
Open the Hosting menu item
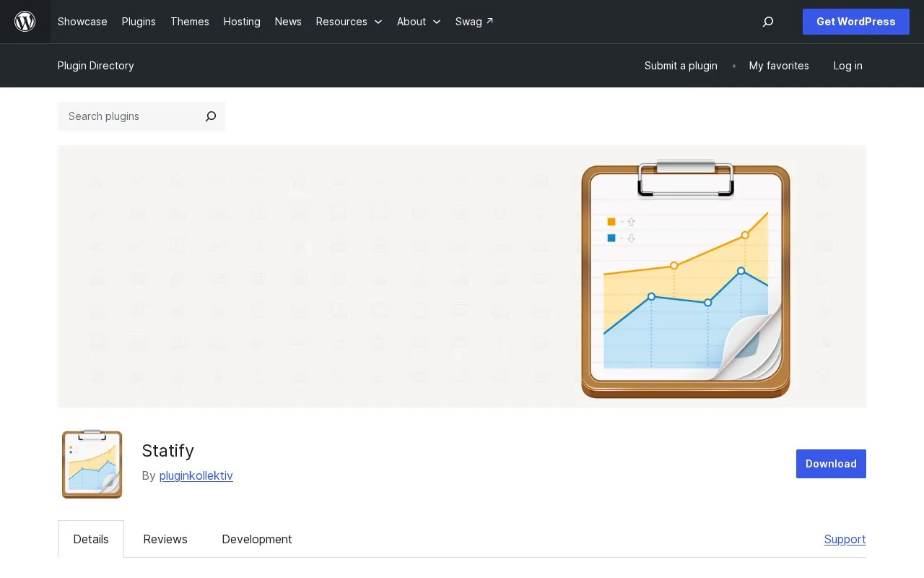pos(242,22)
